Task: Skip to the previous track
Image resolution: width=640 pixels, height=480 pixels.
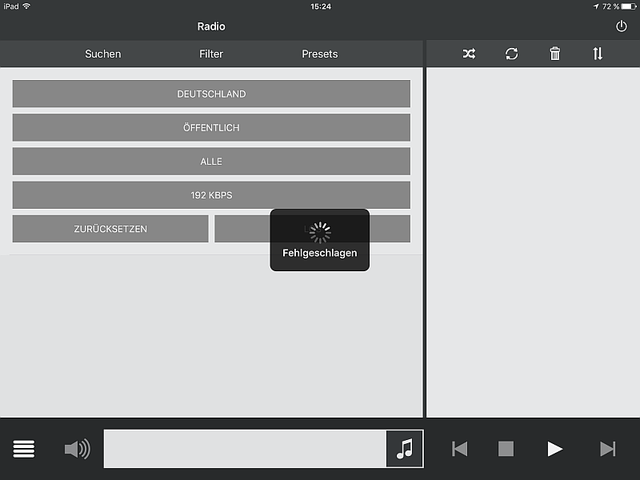Action: (459, 449)
